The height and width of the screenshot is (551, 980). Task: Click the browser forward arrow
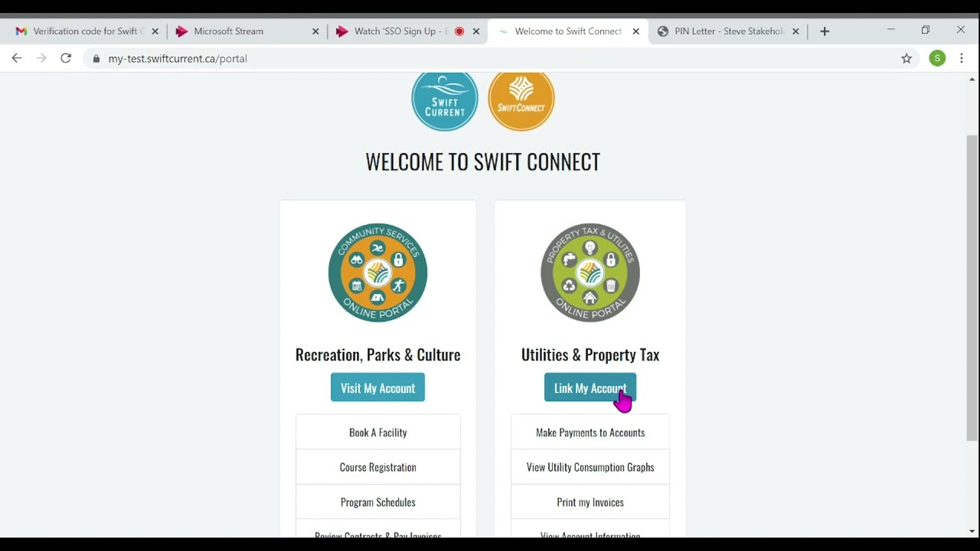coord(41,58)
